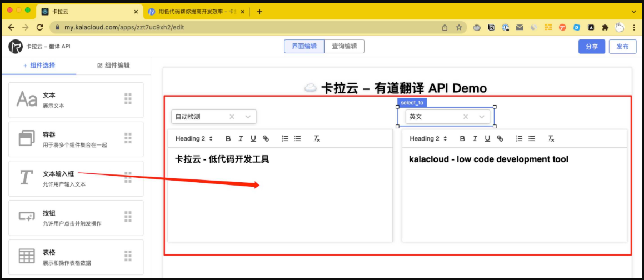Switch to the 用低代码帮你提高开发效率 browser tab
This screenshot has width=644, height=280.
196,12
